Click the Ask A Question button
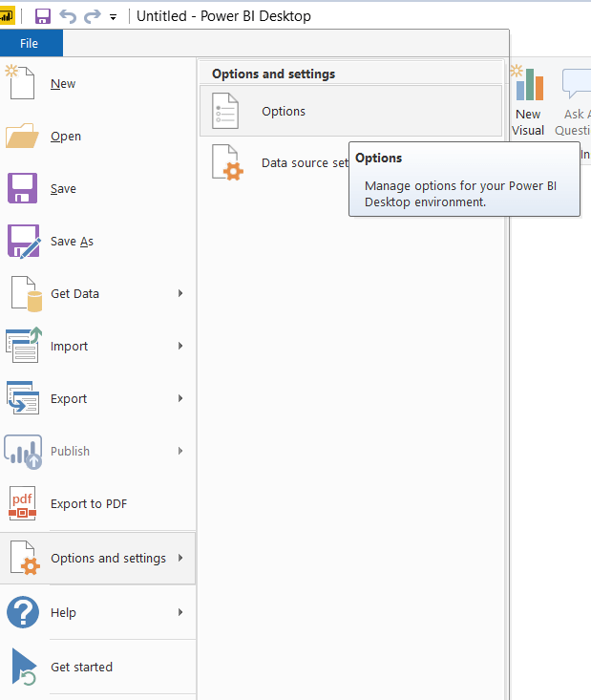 tap(573, 102)
